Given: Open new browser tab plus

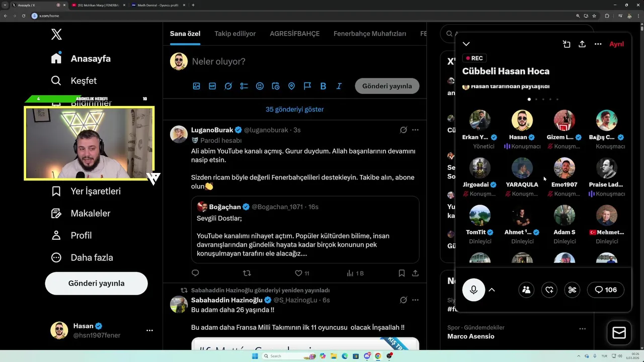Looking at the screenshot, I should [x=193, y=5].
